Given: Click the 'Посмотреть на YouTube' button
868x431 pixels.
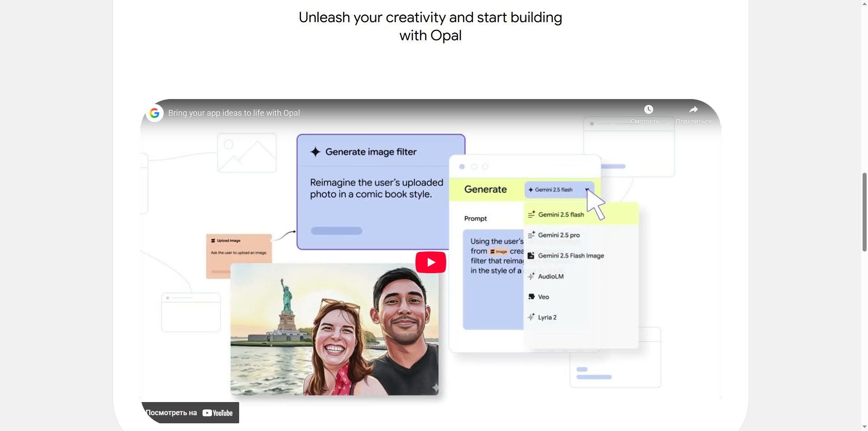Looking at the screenshot, I should point(190,412).
